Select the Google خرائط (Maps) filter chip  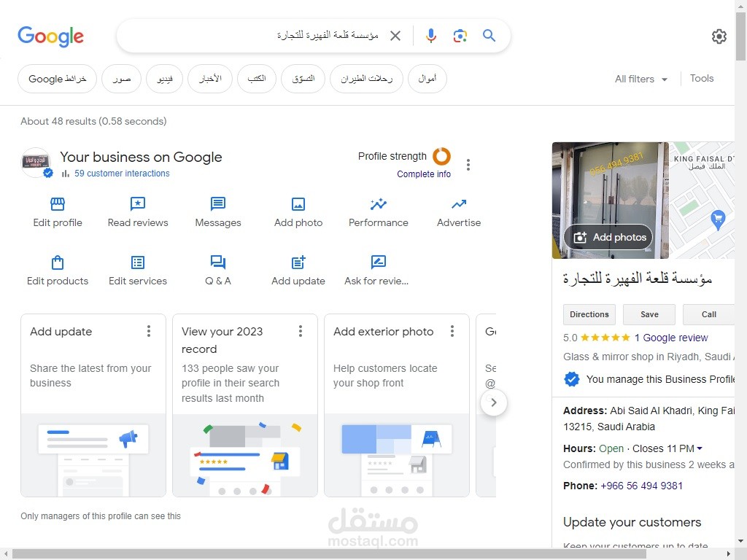coord(57,79)
